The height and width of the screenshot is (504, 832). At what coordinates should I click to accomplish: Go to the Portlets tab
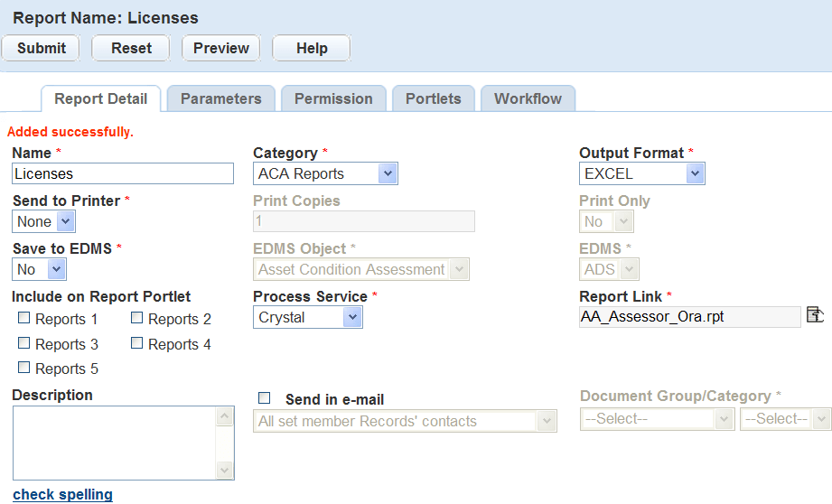pyautogui.click(x=433, y=99)
